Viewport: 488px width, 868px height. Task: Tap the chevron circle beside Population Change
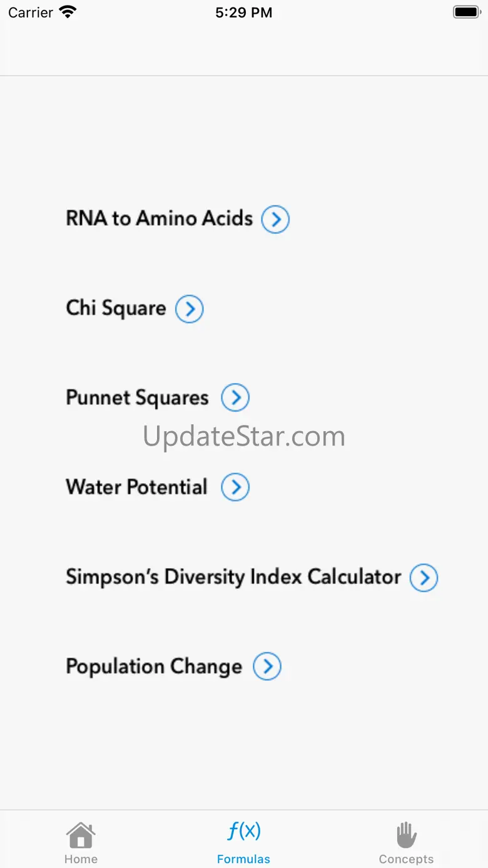coord(267,667)
